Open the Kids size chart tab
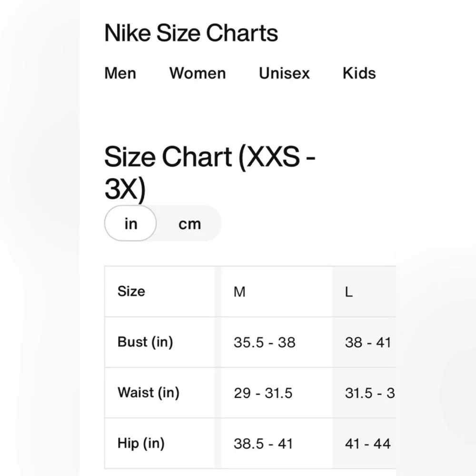 (x=359, y=73)
